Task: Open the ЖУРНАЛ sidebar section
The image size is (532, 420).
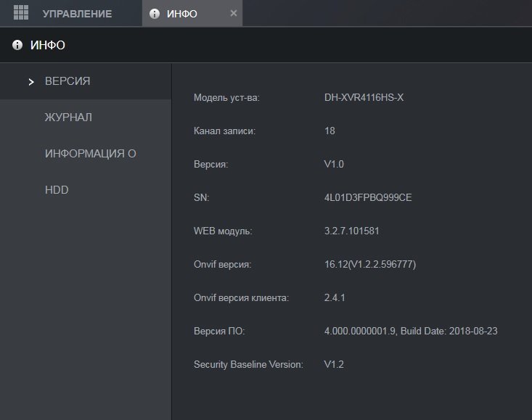Action: (68, 118)
